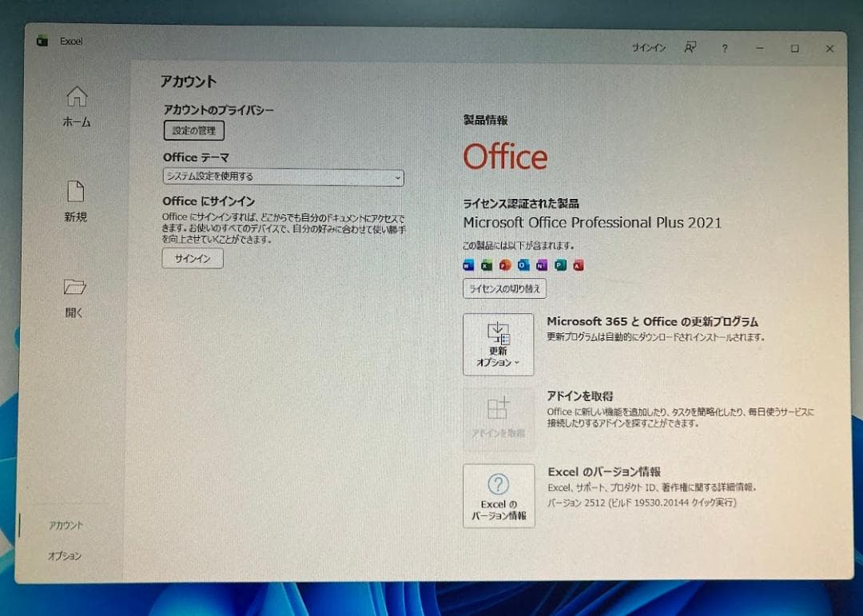863x616 pixels.
Task: Select the OneNote icon among included products
Action: (x=541, y=264)
